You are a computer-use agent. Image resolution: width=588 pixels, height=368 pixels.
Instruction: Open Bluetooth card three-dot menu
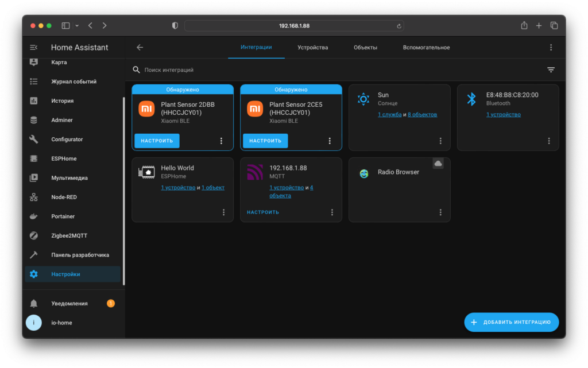548,141
